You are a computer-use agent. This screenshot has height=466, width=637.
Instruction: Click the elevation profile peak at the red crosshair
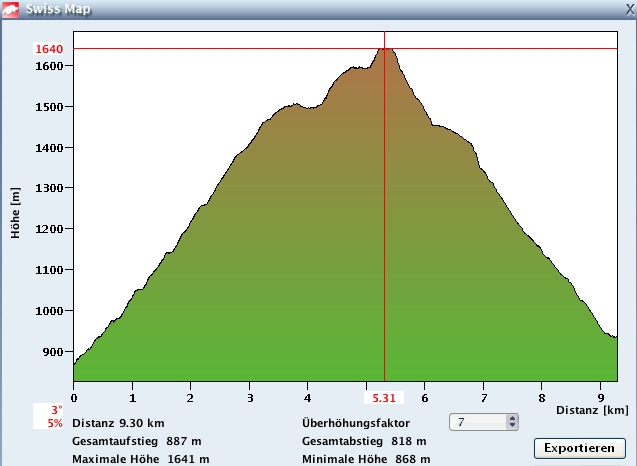[x=384, y=48]
